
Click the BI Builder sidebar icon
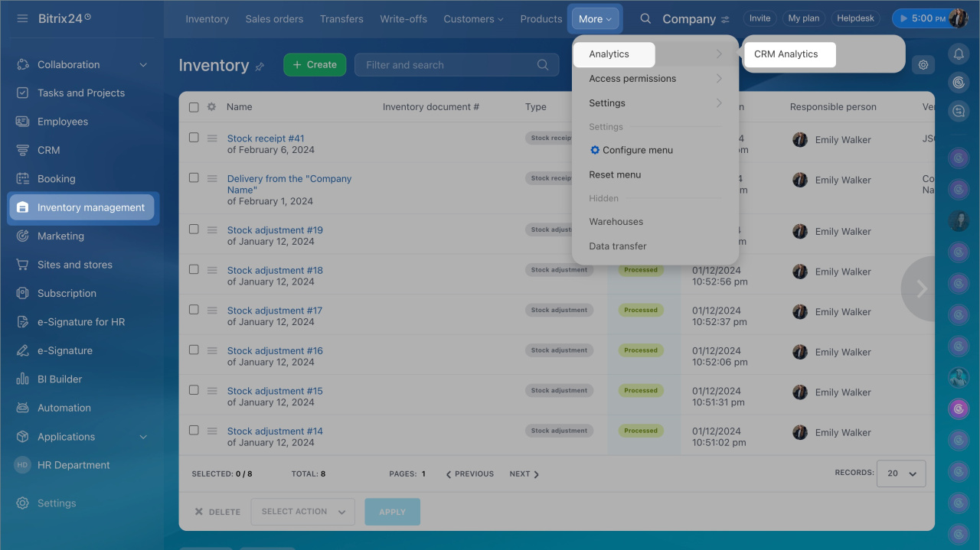click(23, 379)
